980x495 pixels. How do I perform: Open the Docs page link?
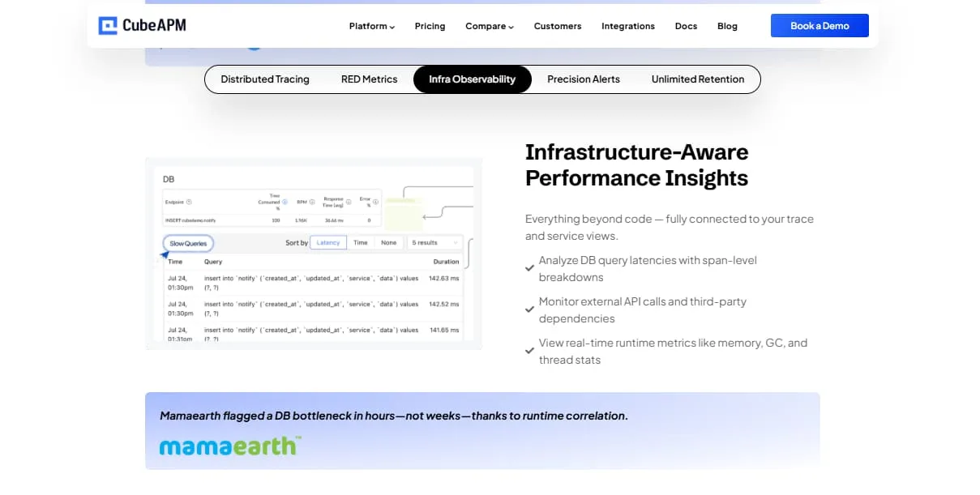pos(686,25)
